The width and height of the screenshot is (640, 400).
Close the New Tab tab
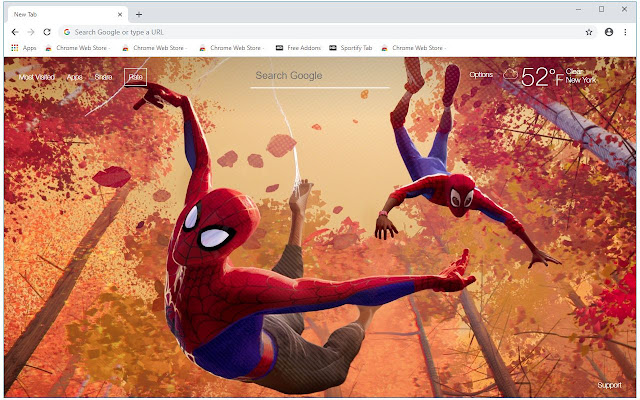120,14
